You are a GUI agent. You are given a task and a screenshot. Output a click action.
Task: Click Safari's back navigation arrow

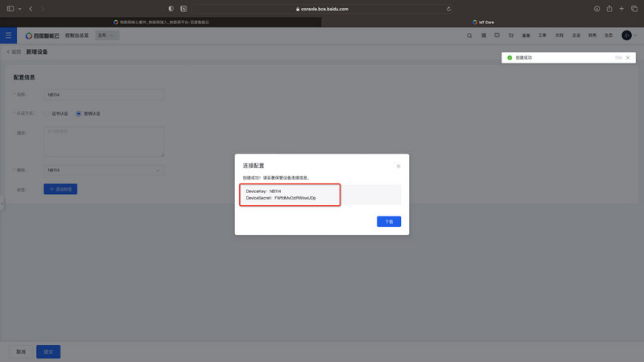tap(31, 8)
